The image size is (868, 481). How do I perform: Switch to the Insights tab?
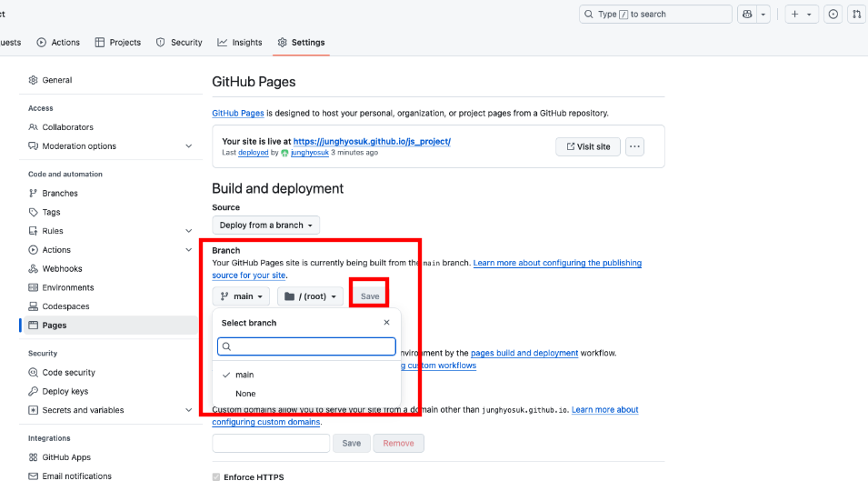[240, 43]
